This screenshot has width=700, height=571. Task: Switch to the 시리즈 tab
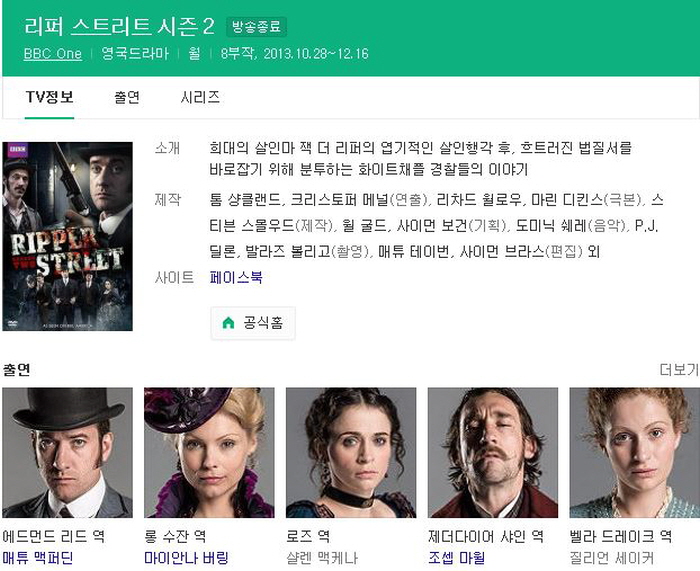(200, 97)
